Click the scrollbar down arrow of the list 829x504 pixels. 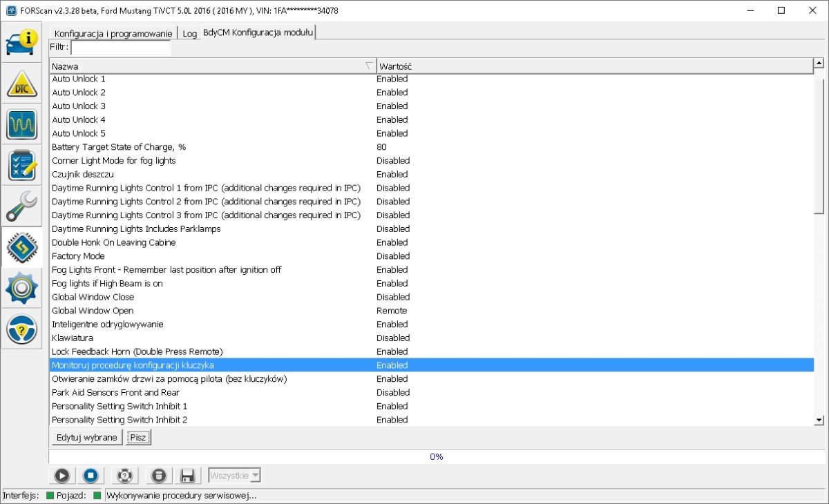click(x=819, y=419)
